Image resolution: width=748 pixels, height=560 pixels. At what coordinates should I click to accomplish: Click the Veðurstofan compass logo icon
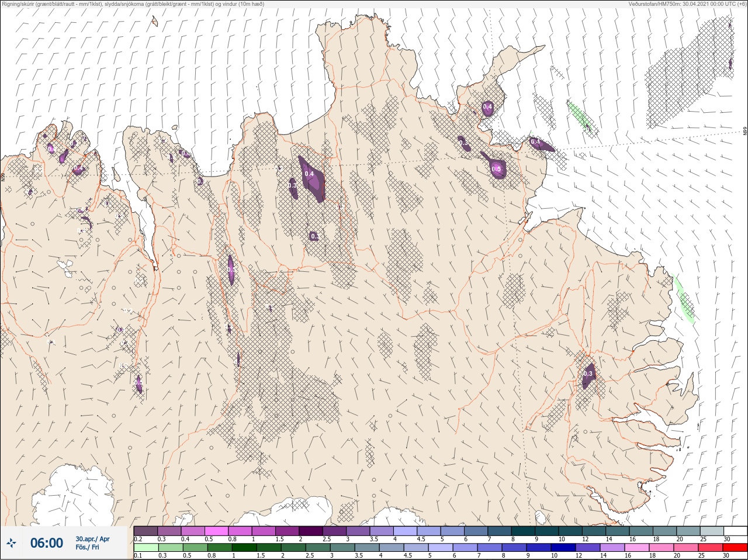[11, 543]
